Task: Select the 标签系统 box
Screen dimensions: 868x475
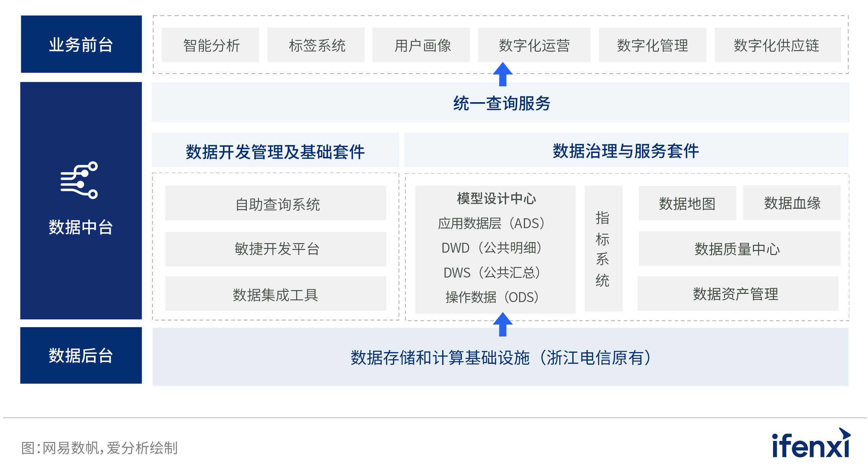Action: click(x=316, y=45)
